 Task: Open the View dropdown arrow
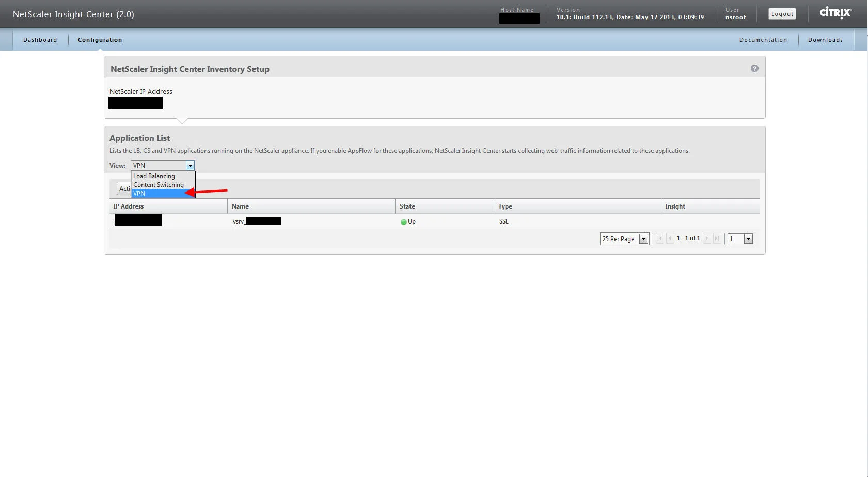(x=190, y=166)
